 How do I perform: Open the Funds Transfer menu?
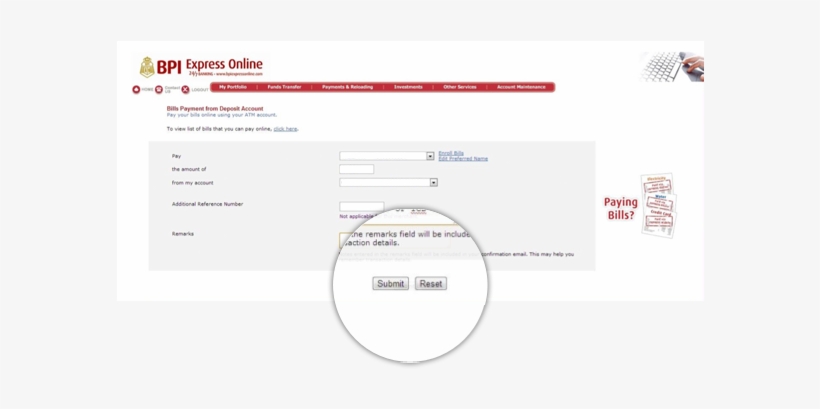[284, 87]
